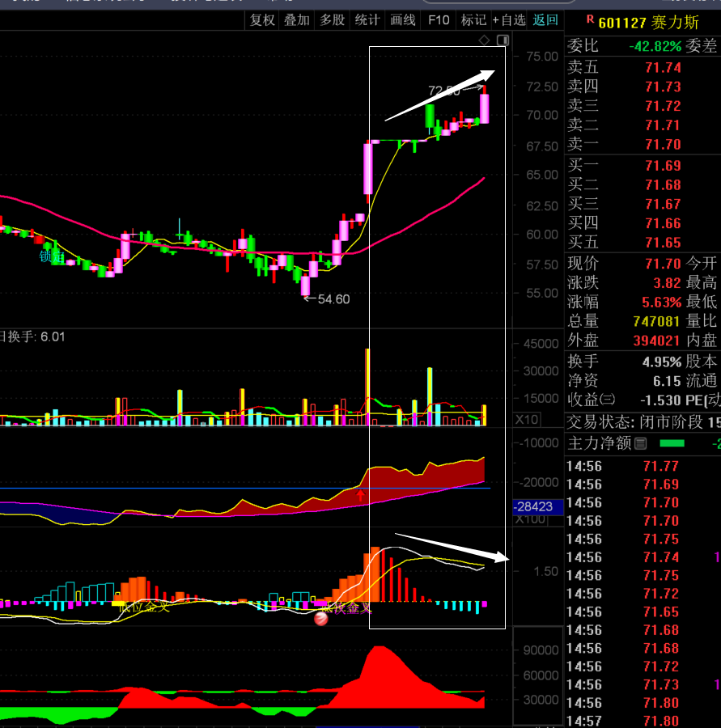Click the left 低位金叉 signal label

point(145,607)
